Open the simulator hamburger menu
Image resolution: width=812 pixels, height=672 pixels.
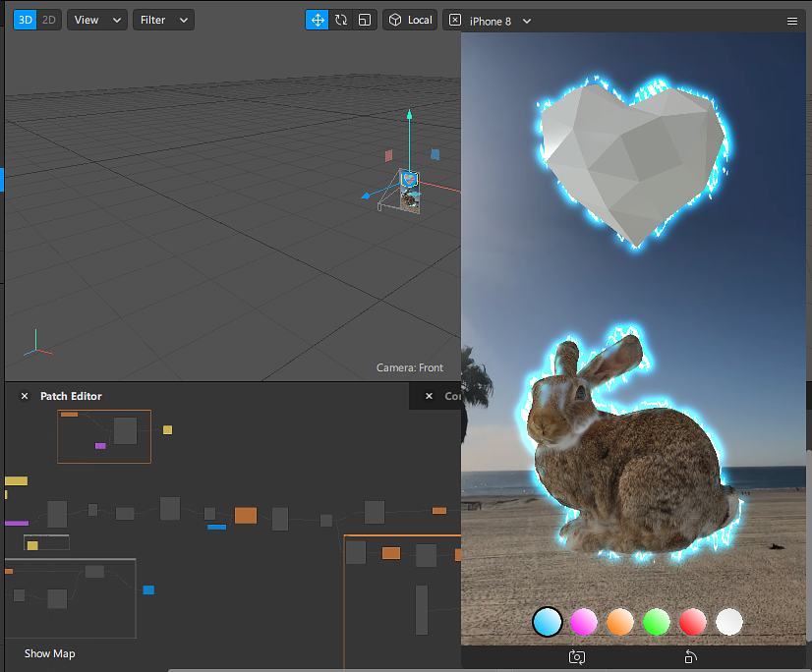792,21
